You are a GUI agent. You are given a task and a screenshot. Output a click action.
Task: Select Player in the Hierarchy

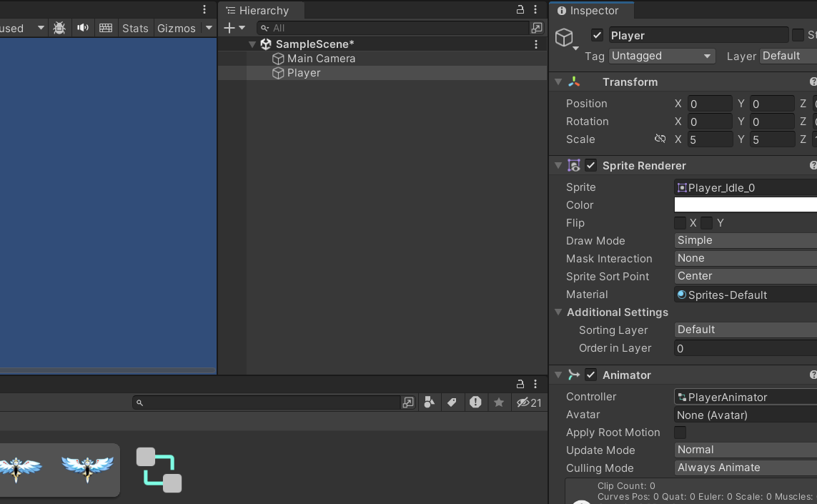click(x=303, y=73)
